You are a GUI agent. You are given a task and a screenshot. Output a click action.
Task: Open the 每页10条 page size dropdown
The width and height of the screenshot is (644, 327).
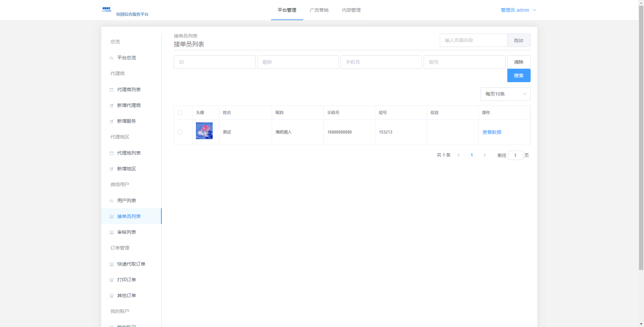pos(505,94)
